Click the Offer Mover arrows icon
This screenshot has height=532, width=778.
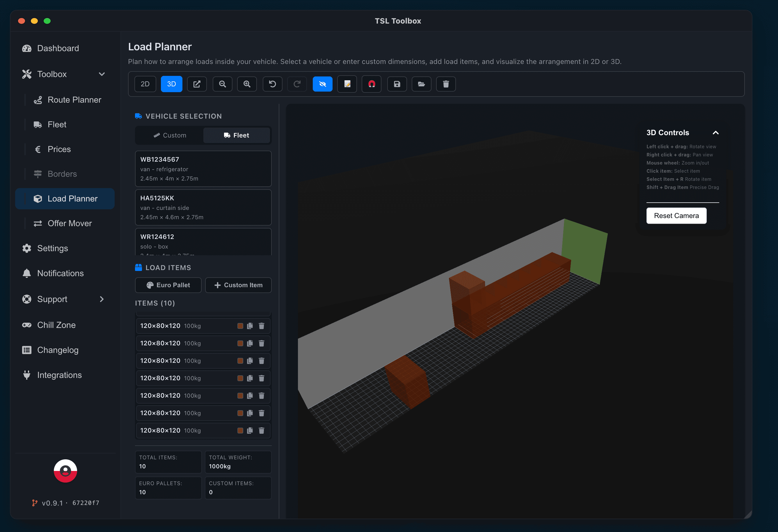[38, 224]
